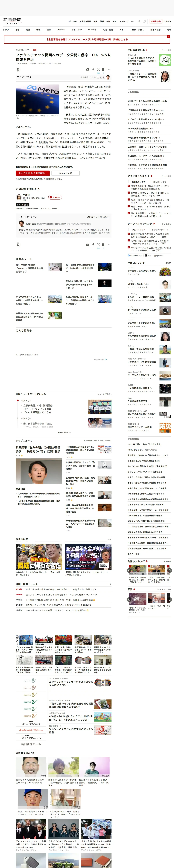Facebook share icon at bottom of article

[x=93, y=245]
